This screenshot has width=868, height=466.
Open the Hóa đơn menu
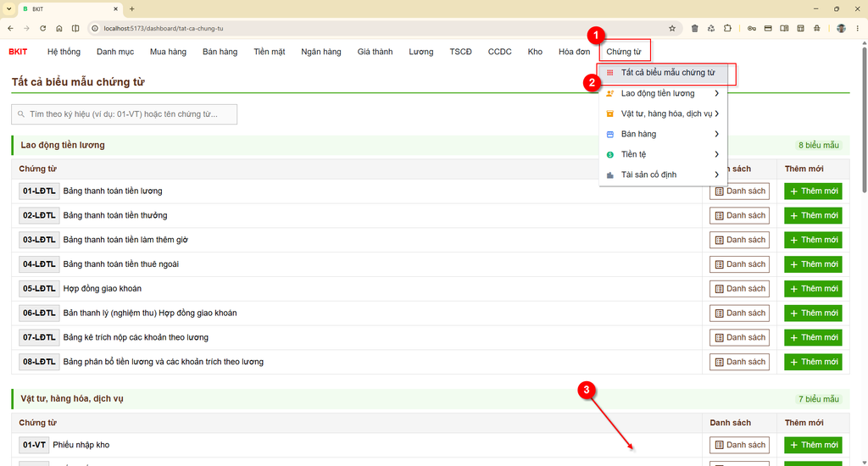[x=574, y=52]
